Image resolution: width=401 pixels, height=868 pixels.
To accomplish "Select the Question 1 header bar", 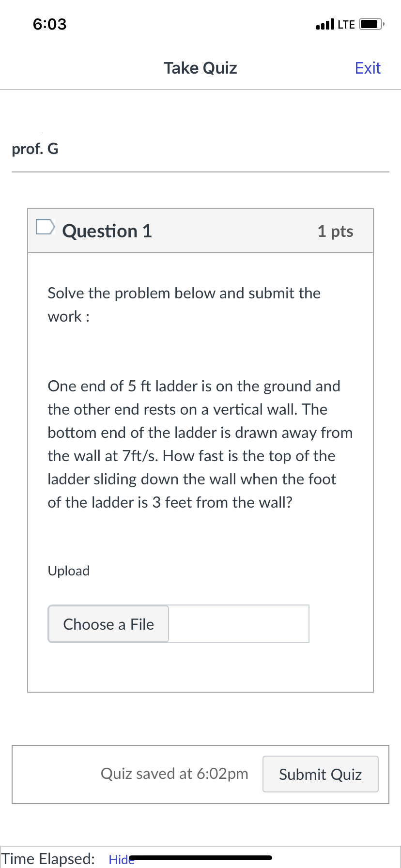I will point(200,230).
